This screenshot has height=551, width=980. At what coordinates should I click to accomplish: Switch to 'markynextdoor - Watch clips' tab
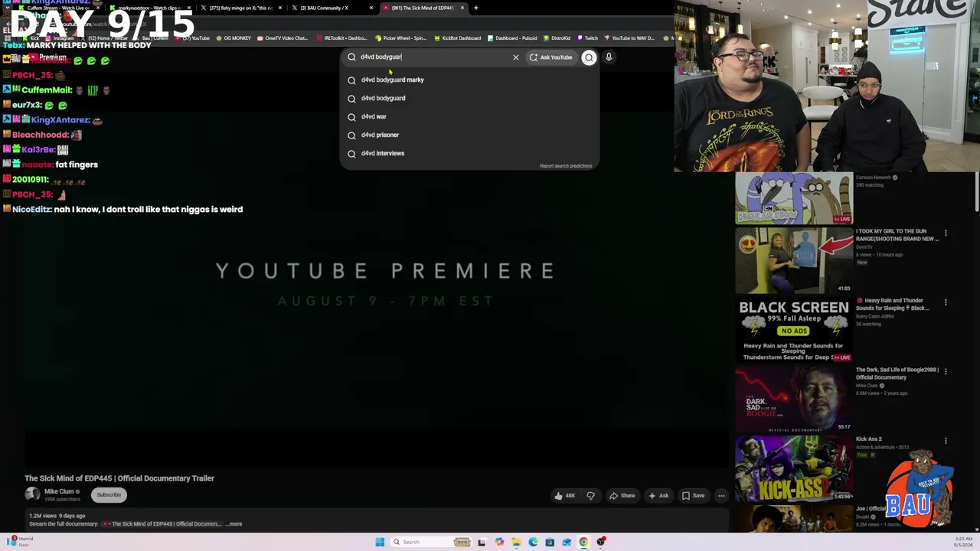(149, 8)
